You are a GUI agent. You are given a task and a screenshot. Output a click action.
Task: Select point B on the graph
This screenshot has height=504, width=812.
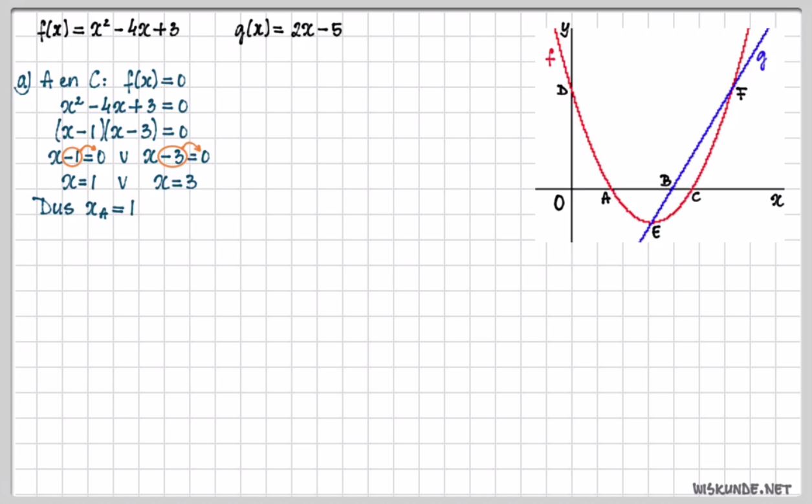click(x=672, y=189)
